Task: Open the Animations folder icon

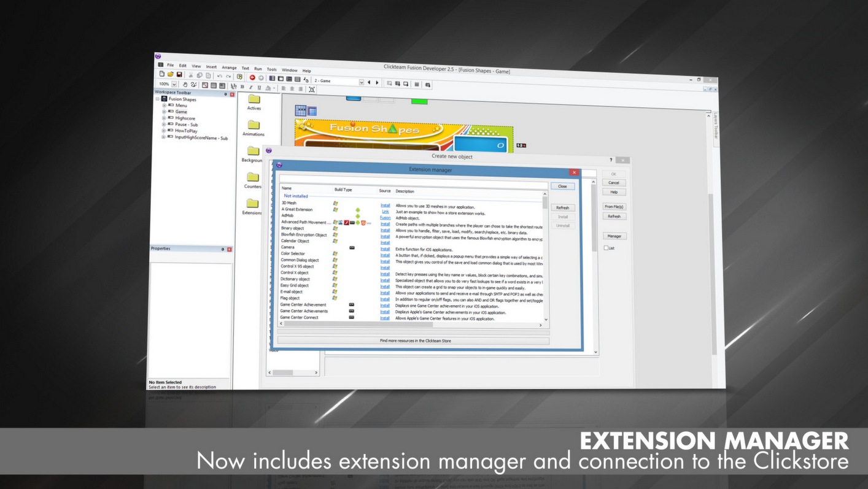Action: click(x=254, y=125)
